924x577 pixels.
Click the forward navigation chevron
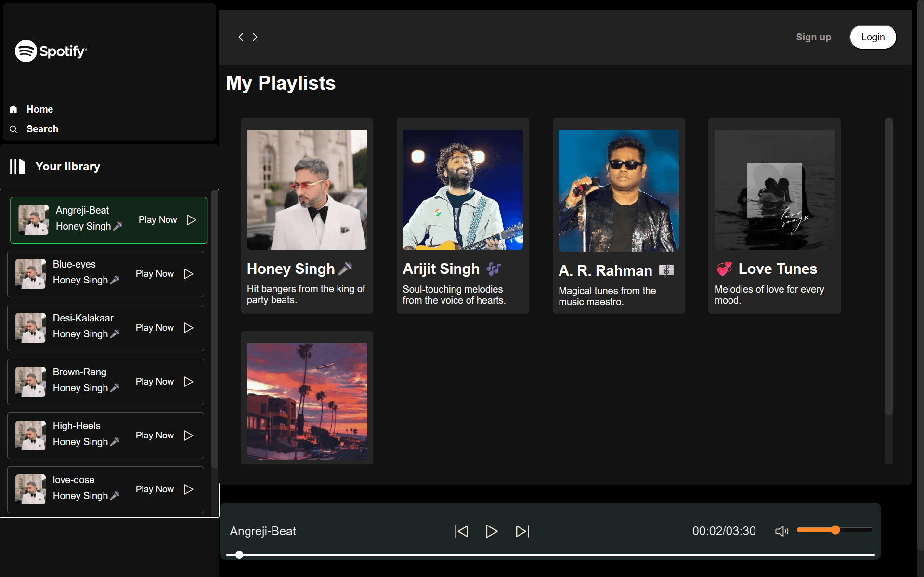coord(255,37)
